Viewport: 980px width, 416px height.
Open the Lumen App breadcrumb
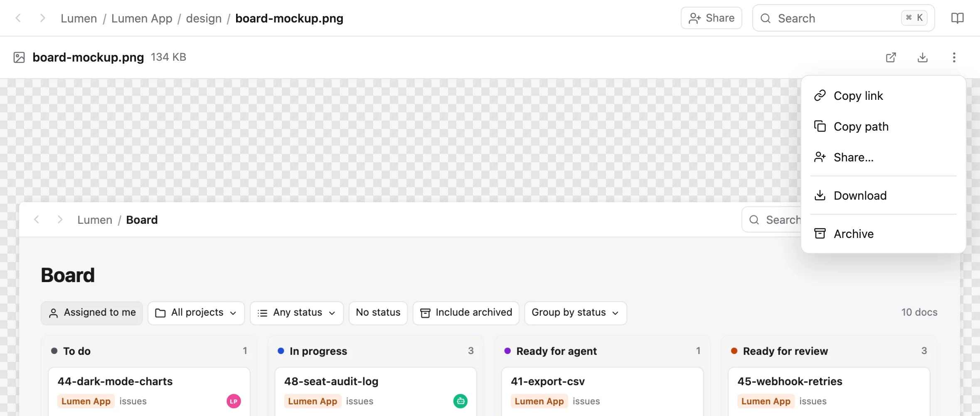(x=142, y=18)
